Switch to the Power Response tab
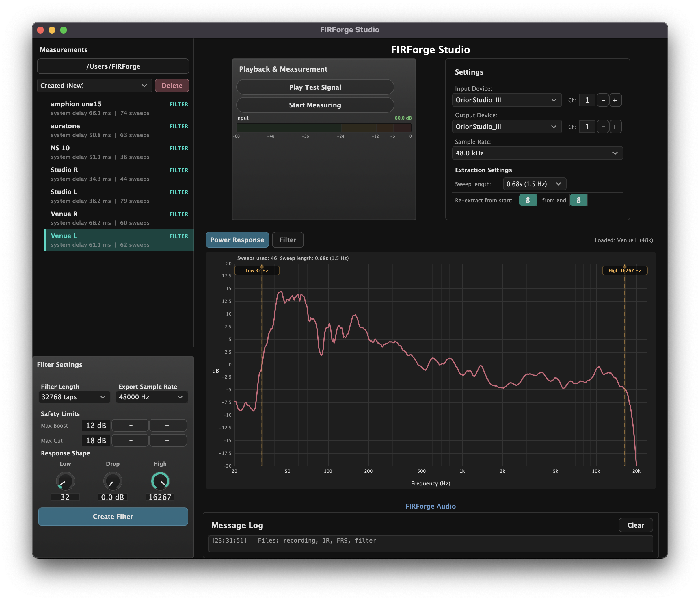This screenshot has width=700, height=601. (x=237, y=240)
